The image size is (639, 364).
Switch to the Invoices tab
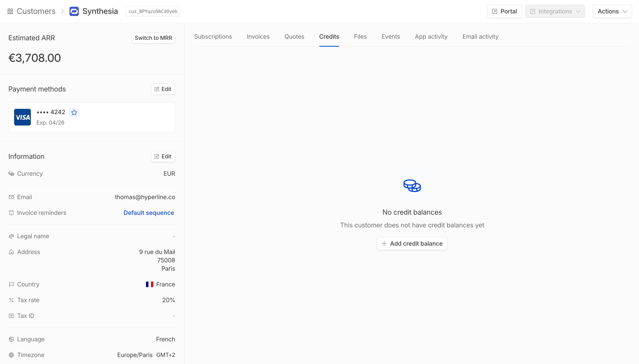coord(258,37)
